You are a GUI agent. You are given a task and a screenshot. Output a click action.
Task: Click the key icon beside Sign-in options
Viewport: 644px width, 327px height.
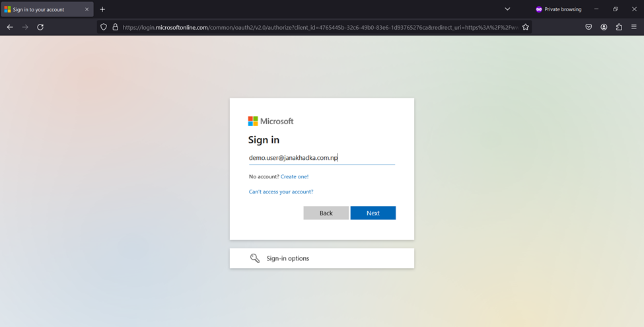(x=255, y=258)
